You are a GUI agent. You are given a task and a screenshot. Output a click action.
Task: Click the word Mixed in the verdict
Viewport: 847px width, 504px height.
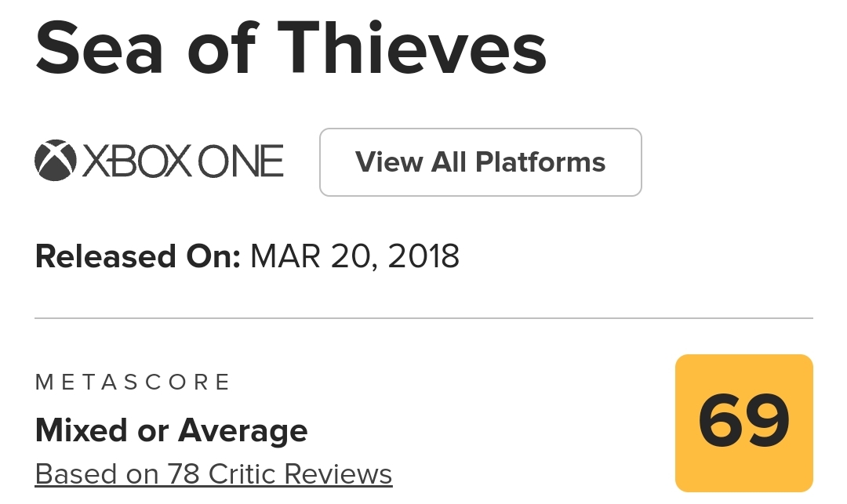[81, 430]
